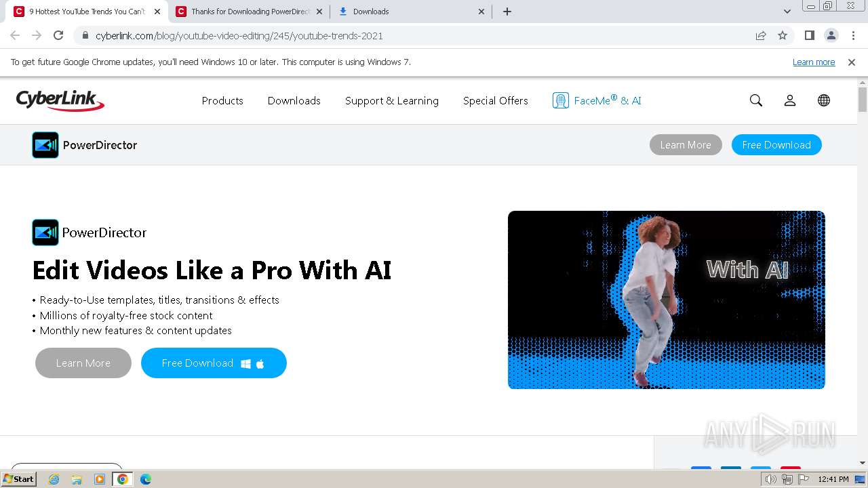This screenshot has height=488, width=868.
Task: Close the Thanks for Downloading tab
Action: [x=319, y=12]
